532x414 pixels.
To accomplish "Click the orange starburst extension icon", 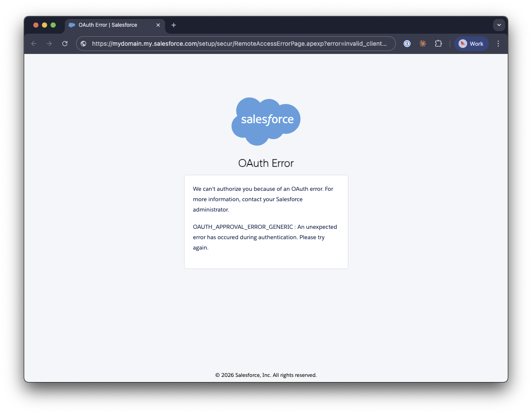I will coord(423,44).
